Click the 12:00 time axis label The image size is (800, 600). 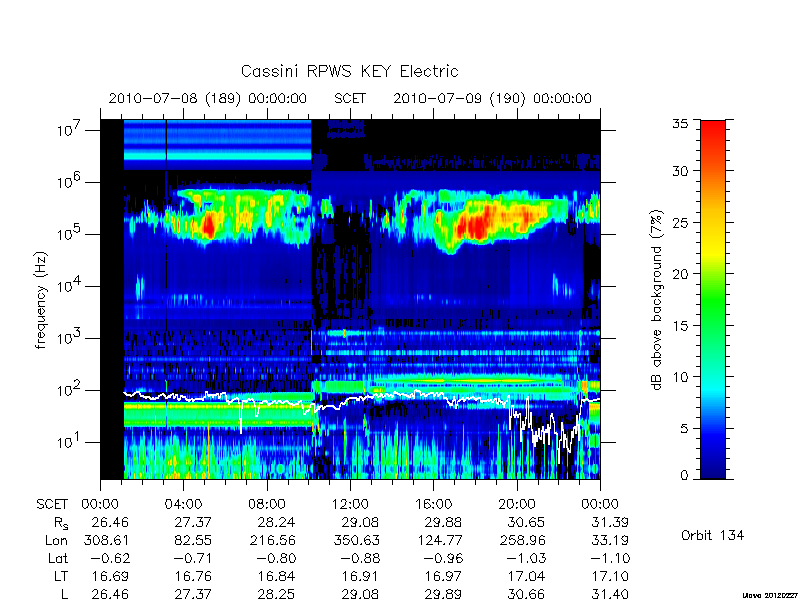pos(350,504)
